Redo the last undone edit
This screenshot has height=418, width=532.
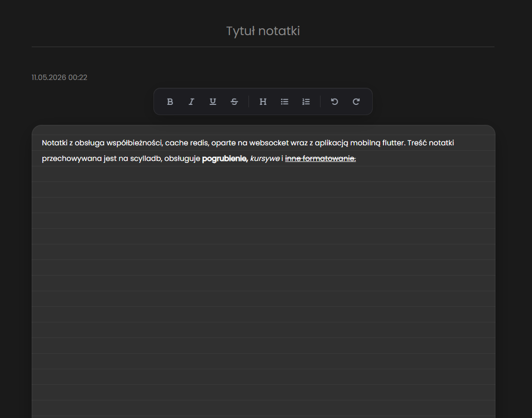pyautogui.click(x=356, y=101)
